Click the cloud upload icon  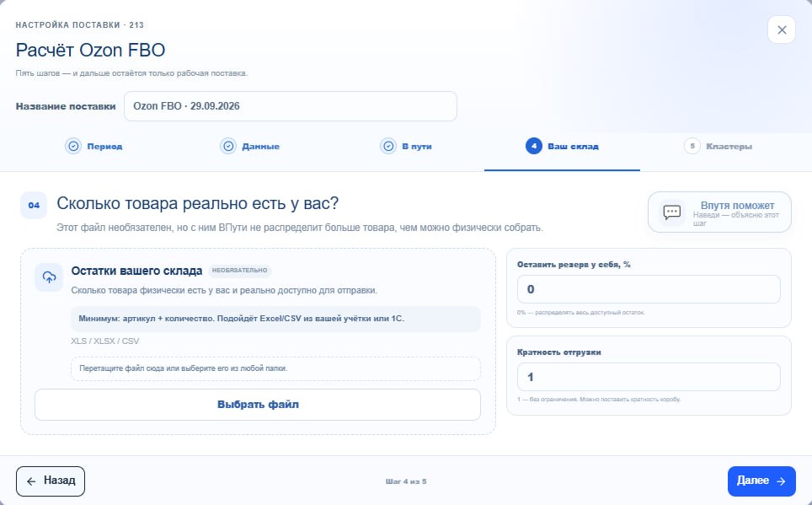click(x=49, y=277)
